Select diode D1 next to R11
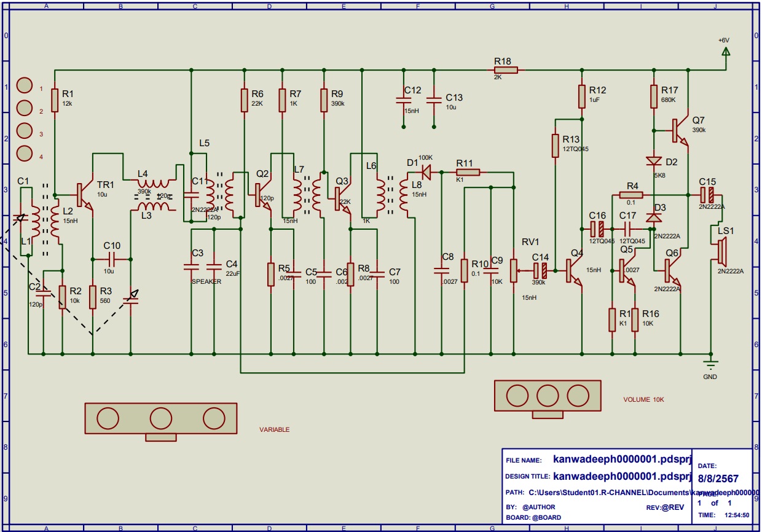Image resolution: width=762 pixels, height=532 pixels. [424, 173]
